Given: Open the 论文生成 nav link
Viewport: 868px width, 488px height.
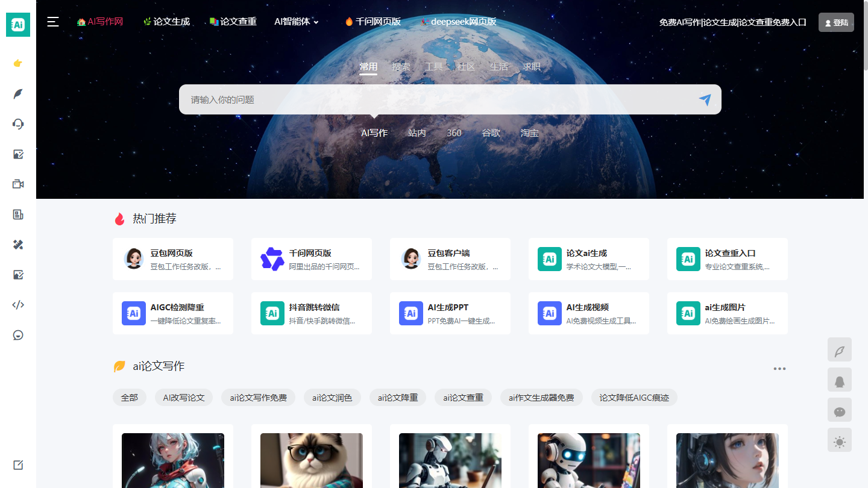Looking at the screenshot, I should point(166,22).
